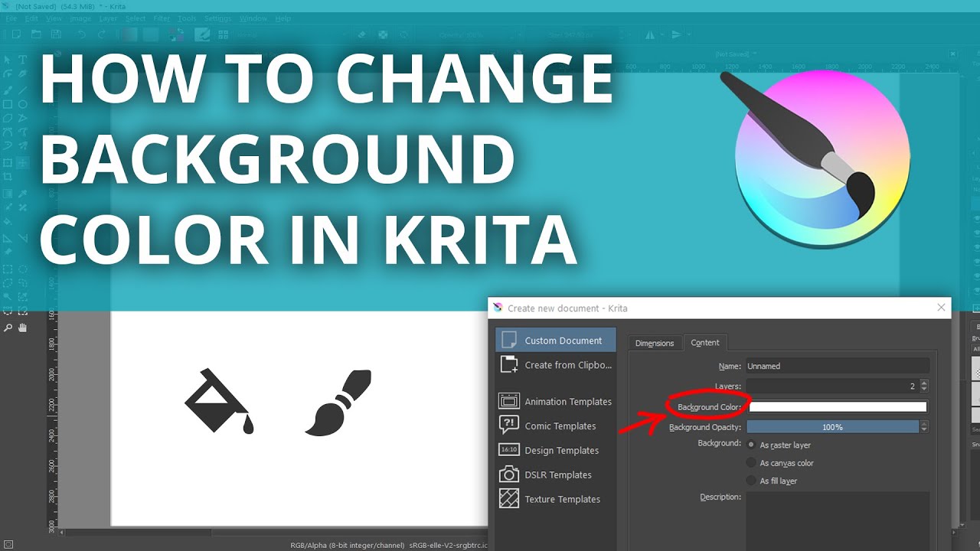Viewport: 980px width, 551px height.
Task: Select the Fill bucket tool
Action: tap(8, 222)
